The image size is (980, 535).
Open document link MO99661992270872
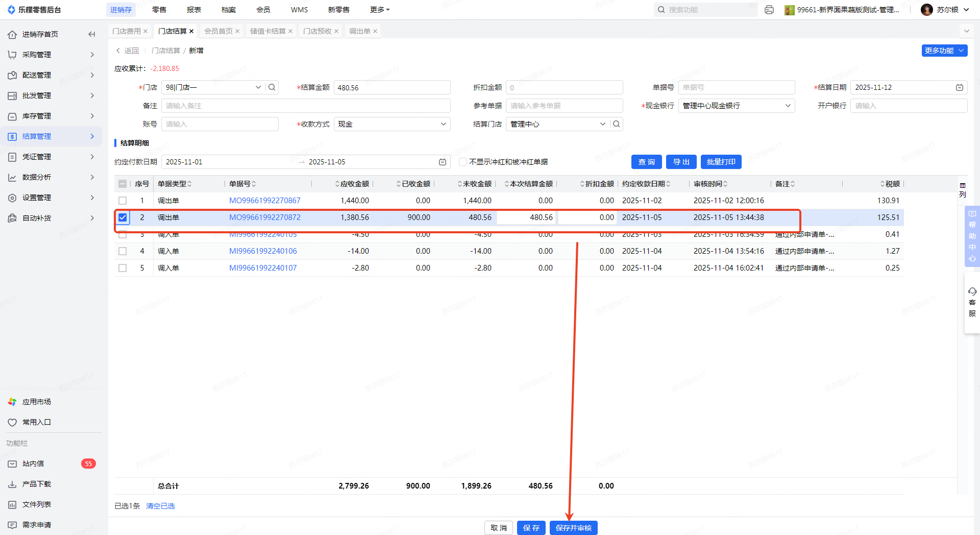click(x=264, y=217)
